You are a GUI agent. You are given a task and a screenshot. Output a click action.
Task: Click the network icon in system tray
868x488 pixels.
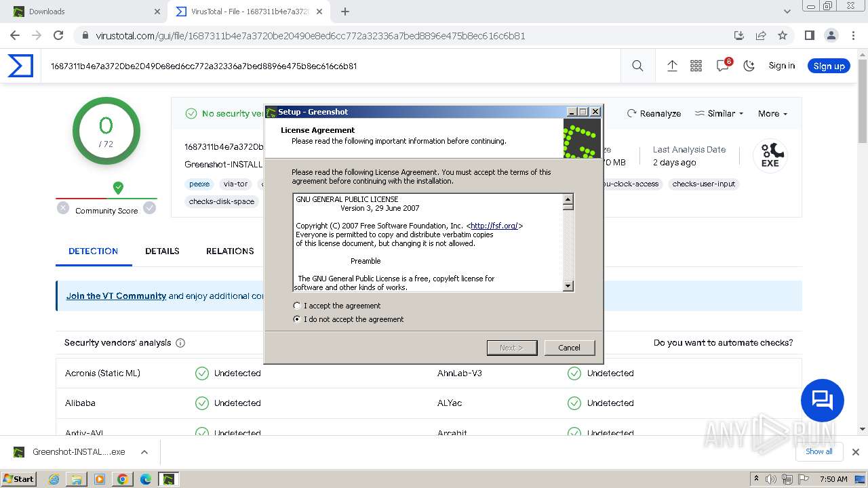point(787,479)
